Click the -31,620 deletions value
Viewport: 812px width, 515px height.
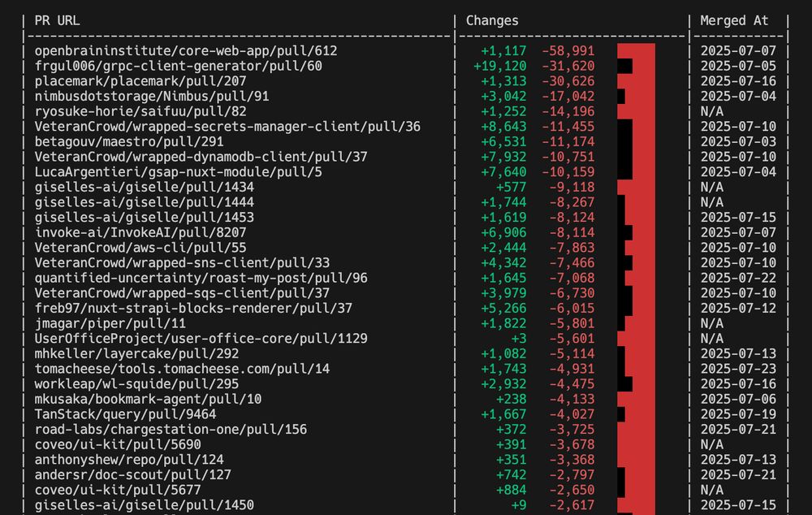tap(568, 66)
